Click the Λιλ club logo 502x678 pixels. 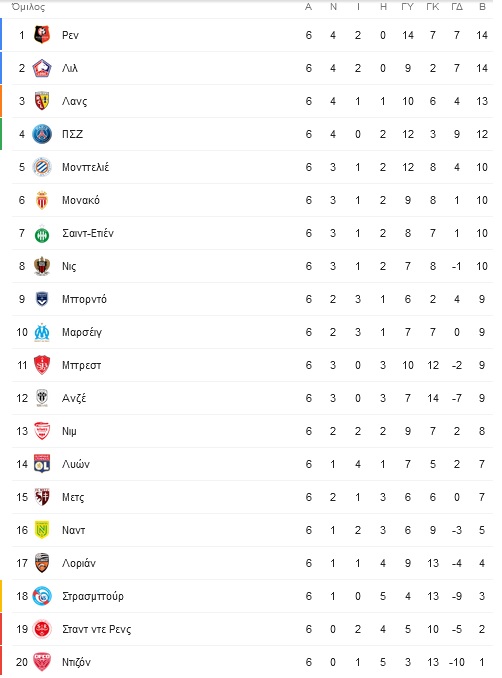42,68
